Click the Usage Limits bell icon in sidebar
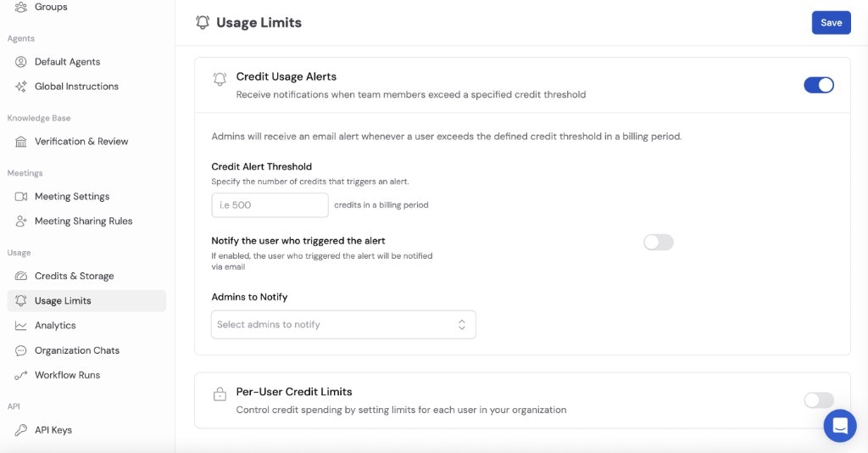The height and width of the screenshot is (453, 868). click(20, 300)
